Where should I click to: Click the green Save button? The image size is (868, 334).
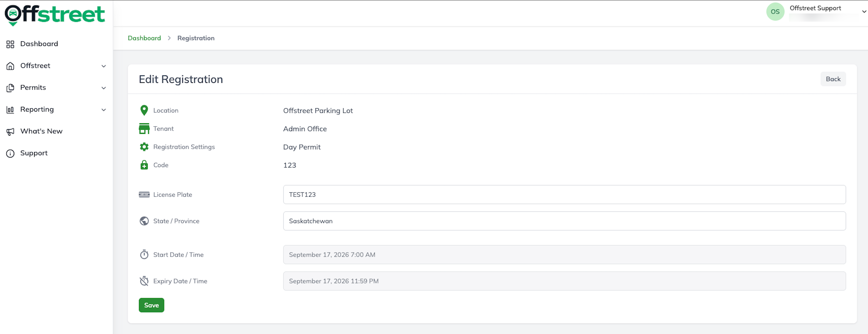[x=151, y=305]
